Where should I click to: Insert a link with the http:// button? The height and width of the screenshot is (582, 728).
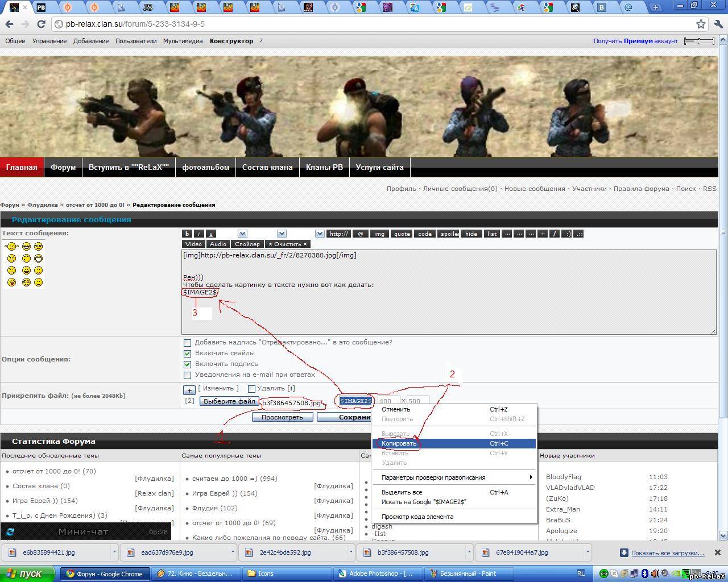click(x=338, y=234)
